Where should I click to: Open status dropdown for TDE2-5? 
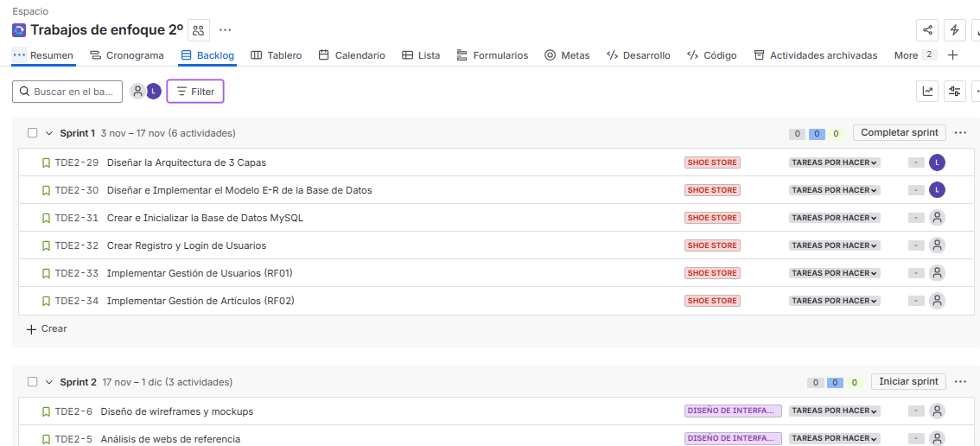(x=834, y=438)
